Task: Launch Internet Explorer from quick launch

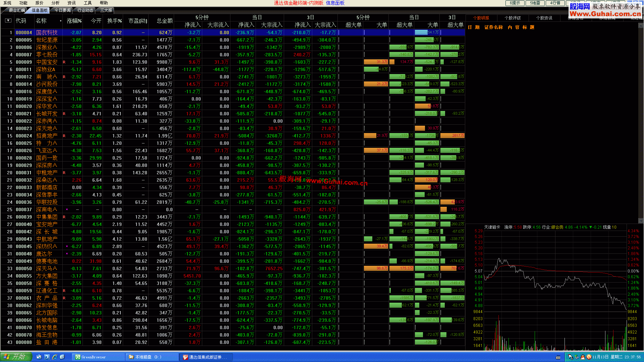Action: [55, 357]
